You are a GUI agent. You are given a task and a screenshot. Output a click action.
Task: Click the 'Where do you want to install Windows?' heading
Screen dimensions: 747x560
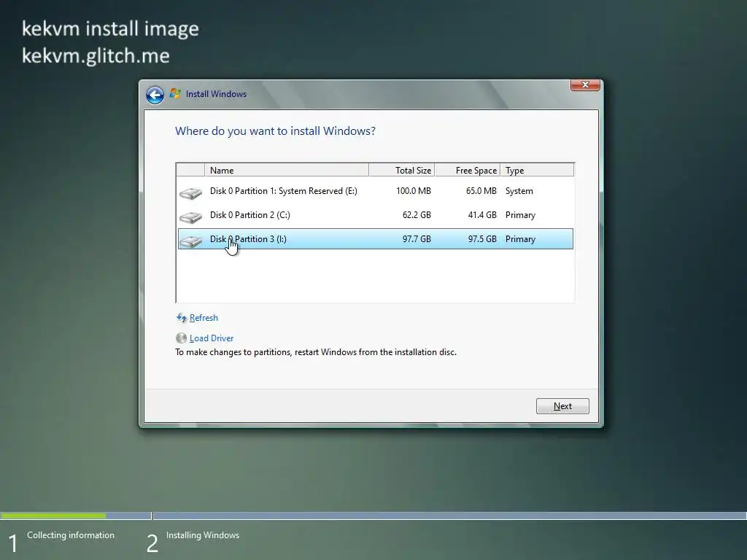pyautogui.click(x=275, y=131)
